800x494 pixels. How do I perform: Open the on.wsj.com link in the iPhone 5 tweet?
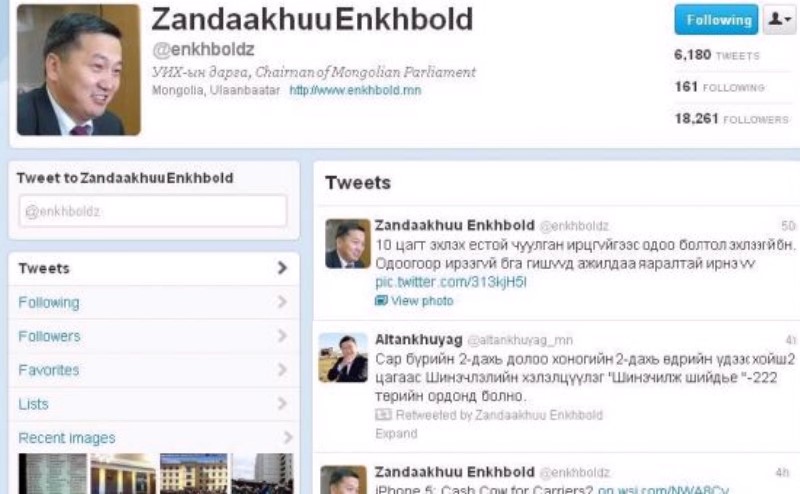(663, 489)
